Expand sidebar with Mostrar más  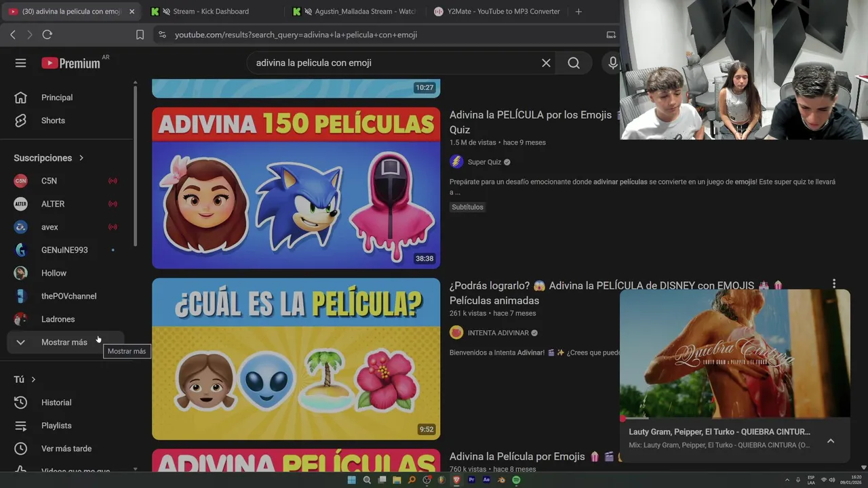click(66, 342)
